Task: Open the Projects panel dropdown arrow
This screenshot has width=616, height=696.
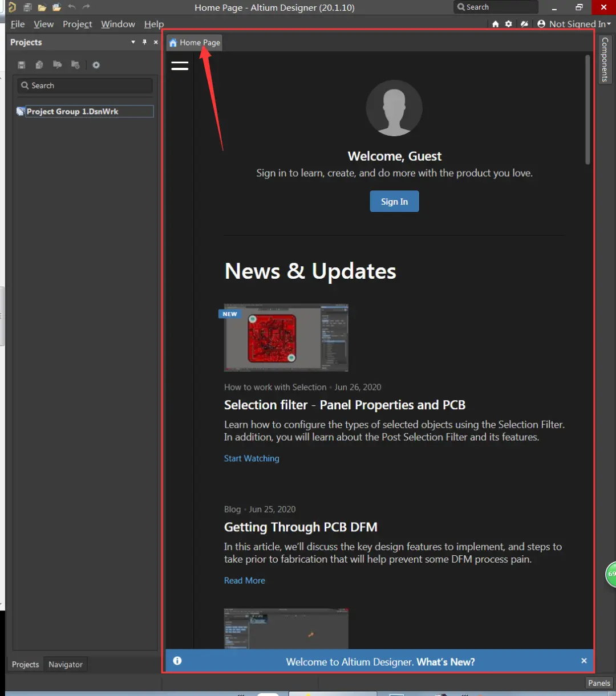Action: click(x=133, y=42)
